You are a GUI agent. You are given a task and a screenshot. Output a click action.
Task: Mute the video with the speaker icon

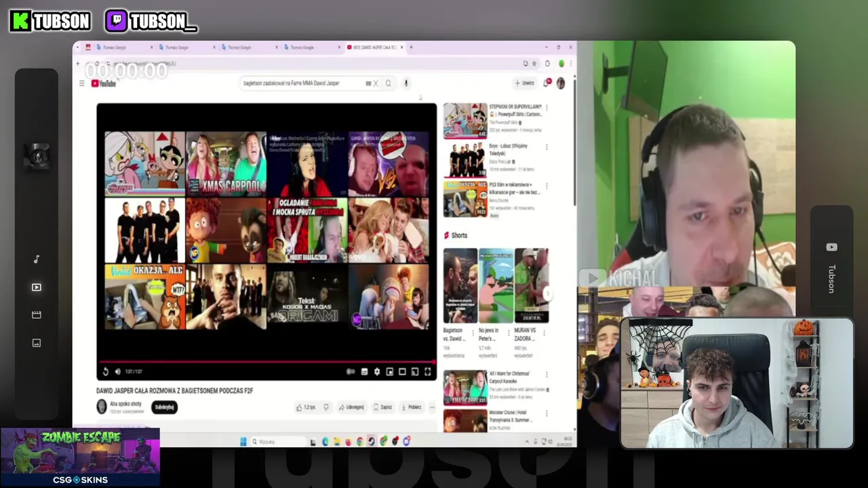(118, 371)
